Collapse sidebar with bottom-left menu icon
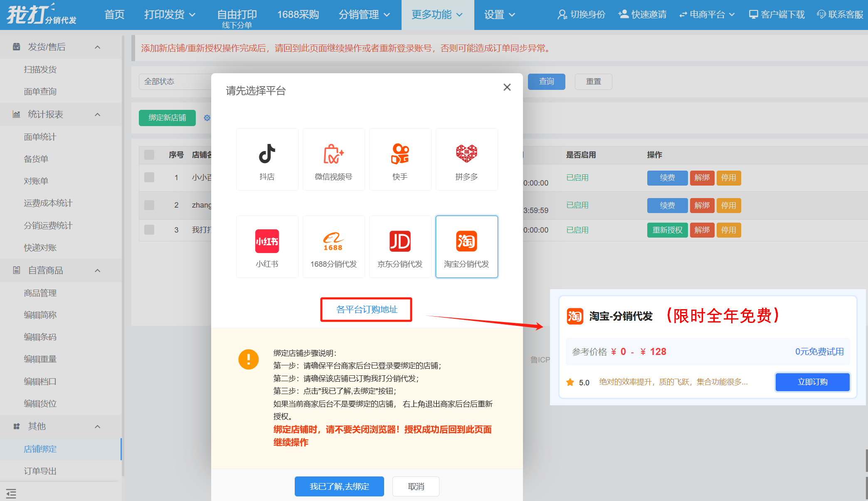The height and width of the screenshot is (501, 868). click(11, 494)
